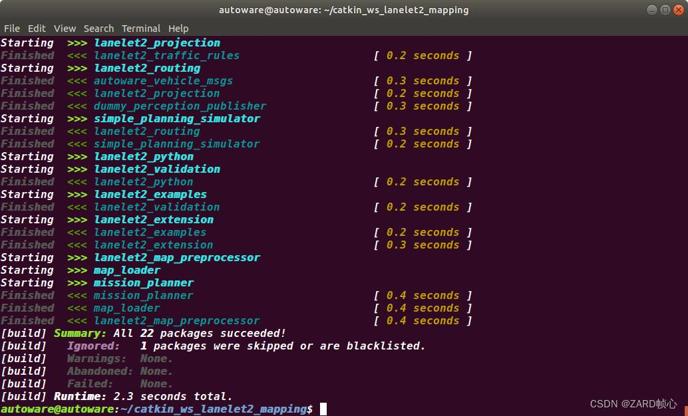Click the window title bar text
The image size is (688, 416).
pos(344,10)
